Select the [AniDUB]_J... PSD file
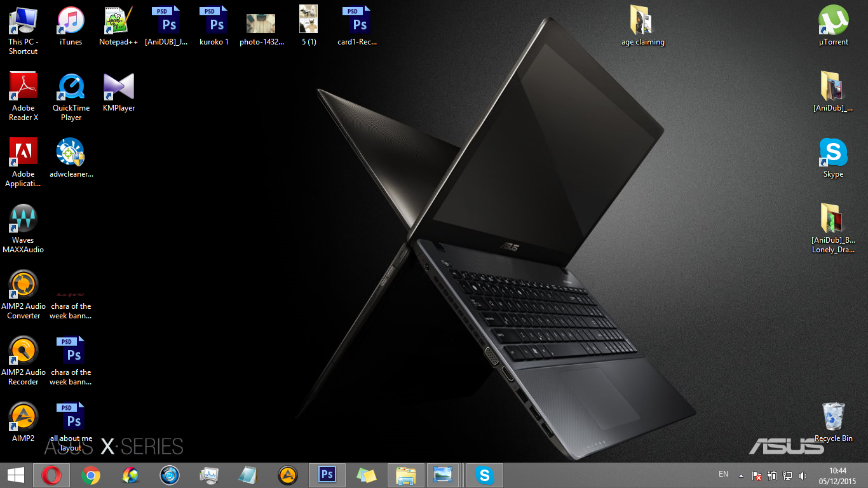The width and height of the screenshot is (868, 488). coord(166,26)
